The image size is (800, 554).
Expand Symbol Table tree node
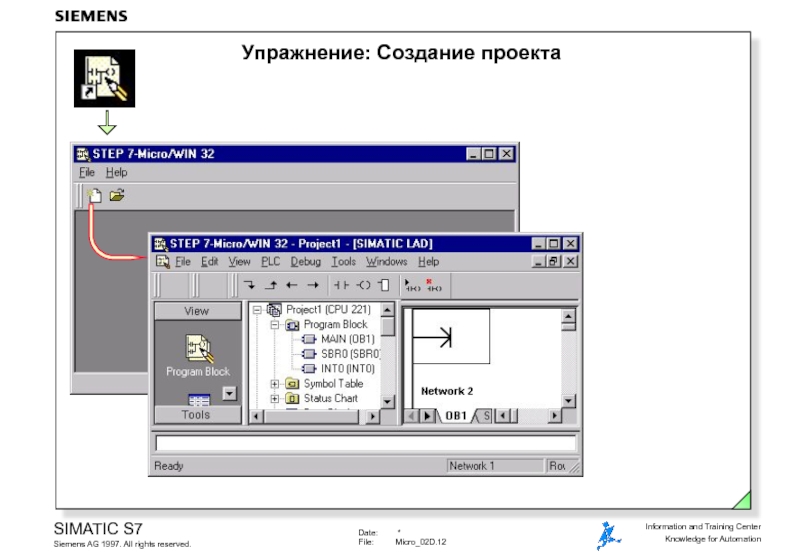(x=274, y=384)
